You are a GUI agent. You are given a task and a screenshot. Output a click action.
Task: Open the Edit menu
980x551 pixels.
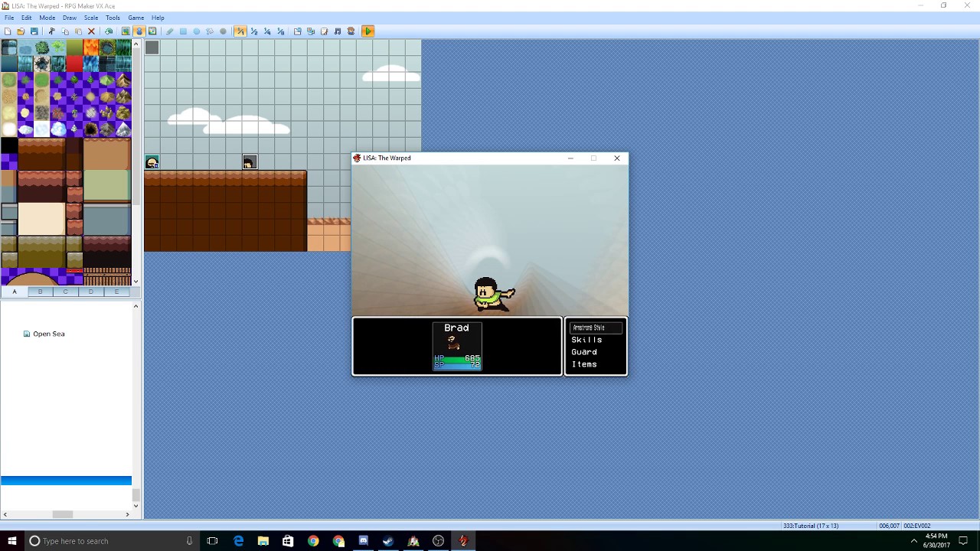[27, 18]
